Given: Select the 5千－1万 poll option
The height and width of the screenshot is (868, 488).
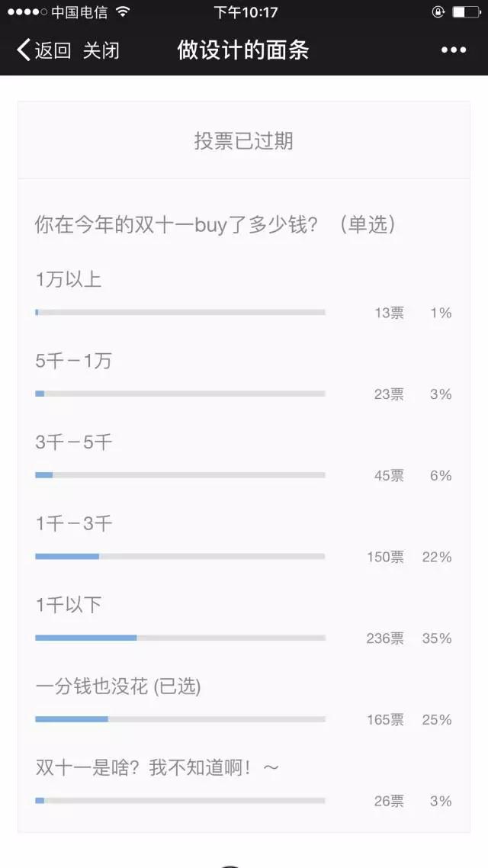Looking at the screenshot, I should tap(73, 361).
